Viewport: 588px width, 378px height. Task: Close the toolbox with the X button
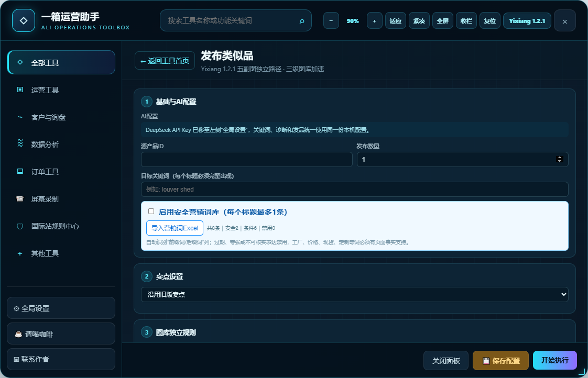point(565,21)
